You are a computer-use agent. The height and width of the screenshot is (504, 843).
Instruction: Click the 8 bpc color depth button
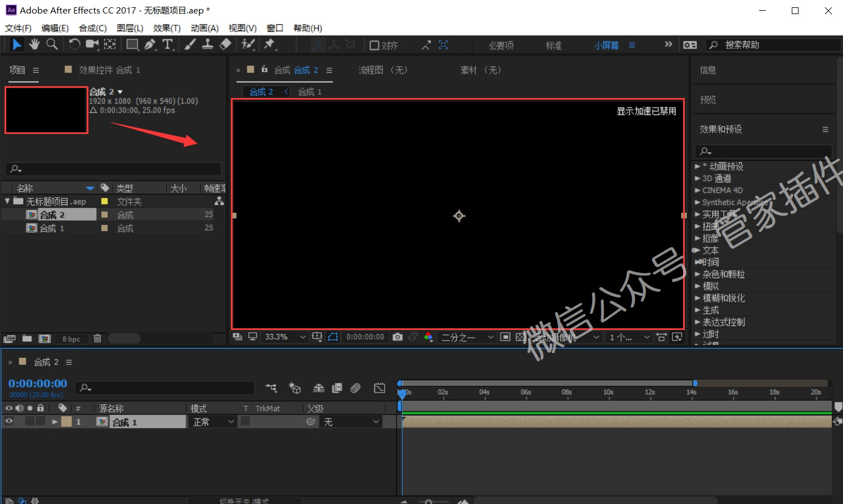(71, 339)
